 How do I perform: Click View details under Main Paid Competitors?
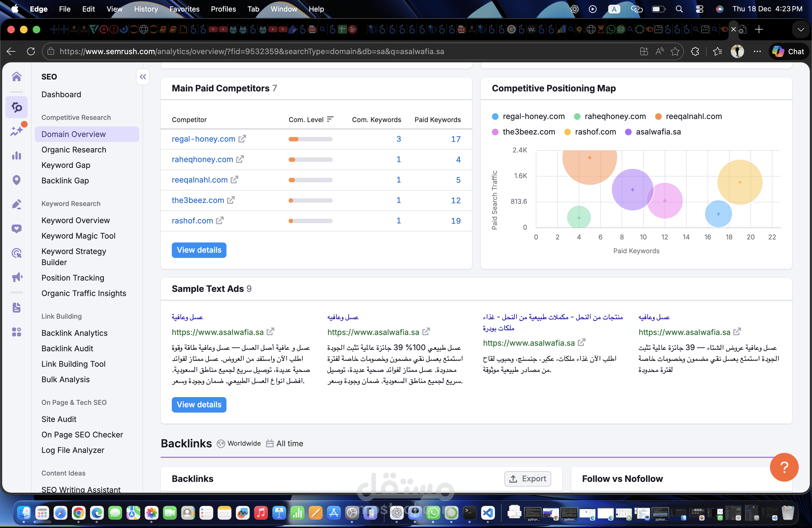click(x=199, y=250)
